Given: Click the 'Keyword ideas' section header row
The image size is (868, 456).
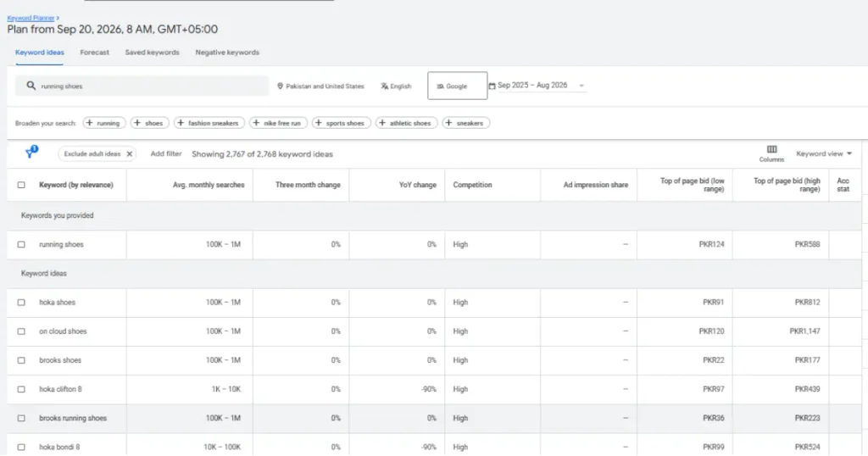Looking at the screenshot, I should tap(434, 274).
